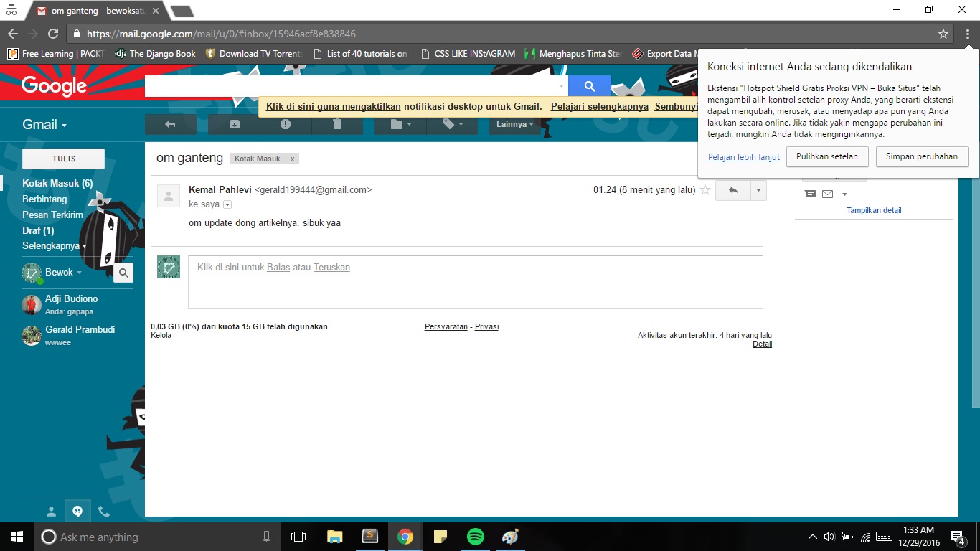980x551 pixels.
Task: Focus the Gmail search field
Action: click(x=352, y=86)
